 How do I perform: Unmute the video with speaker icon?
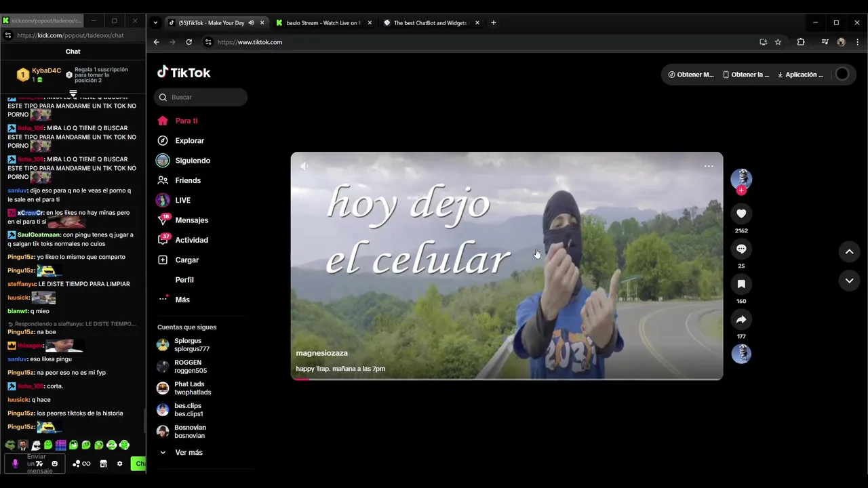click(x=304, y=166)
